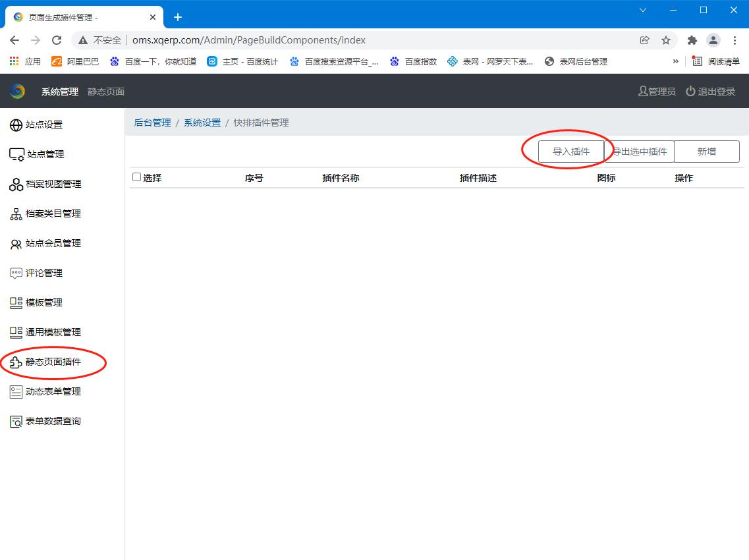Open Chrome extensions puzzle icon
749x560 pixels.
coord(692,40)
